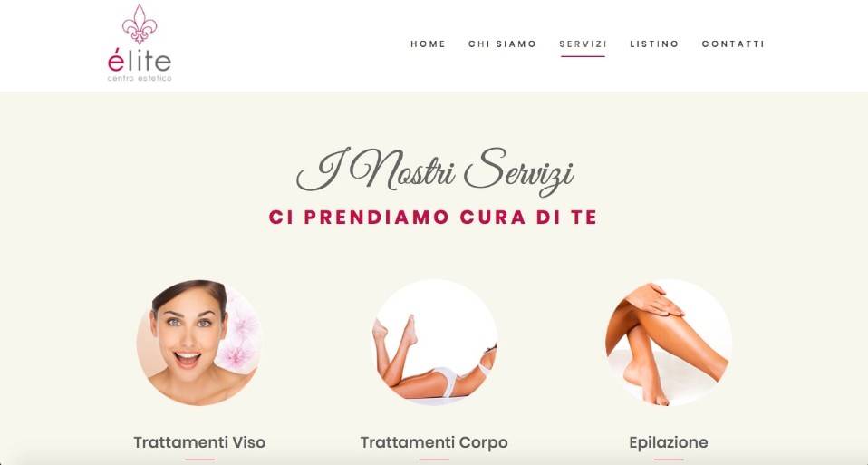
Task: Open the CHI SIAMO menu item
Action: click(502, 44)
